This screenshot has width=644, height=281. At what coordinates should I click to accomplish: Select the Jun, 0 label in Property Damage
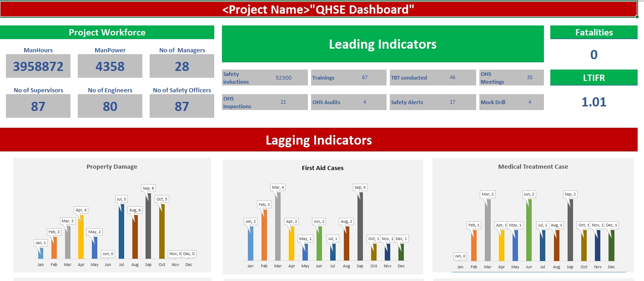click(108, 254)
